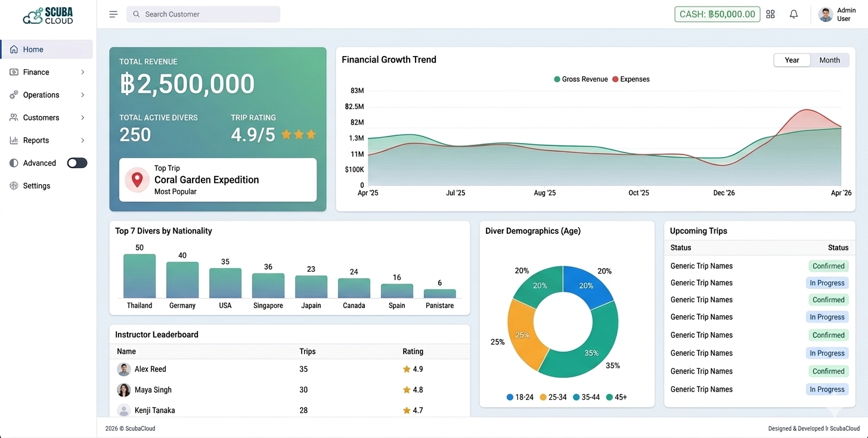
Task: Click the Reports chart icon
Action: pyautogui.click(x=14, y=140)
